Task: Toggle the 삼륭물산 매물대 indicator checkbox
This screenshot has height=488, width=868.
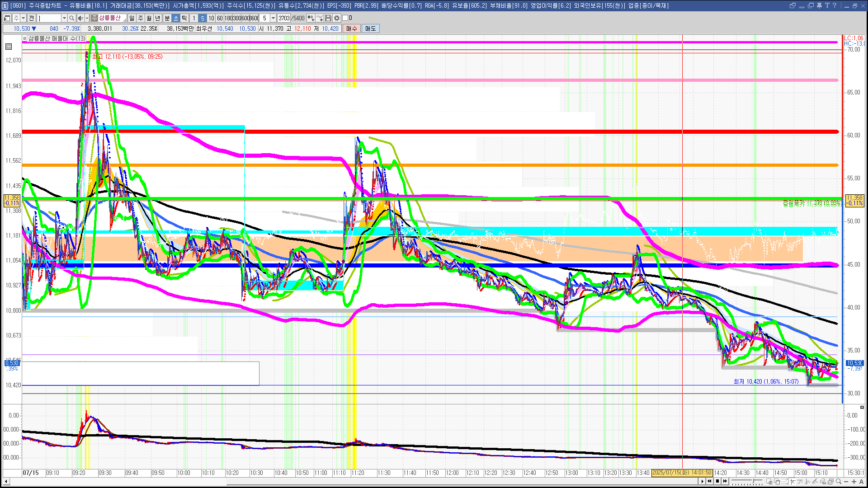Action: tap(25, 39)
